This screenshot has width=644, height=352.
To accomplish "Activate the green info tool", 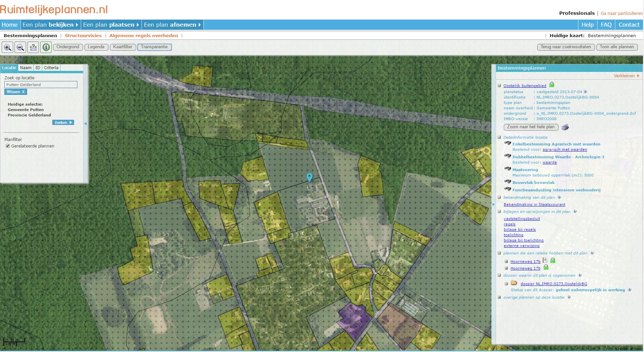I will click(46, 47).
